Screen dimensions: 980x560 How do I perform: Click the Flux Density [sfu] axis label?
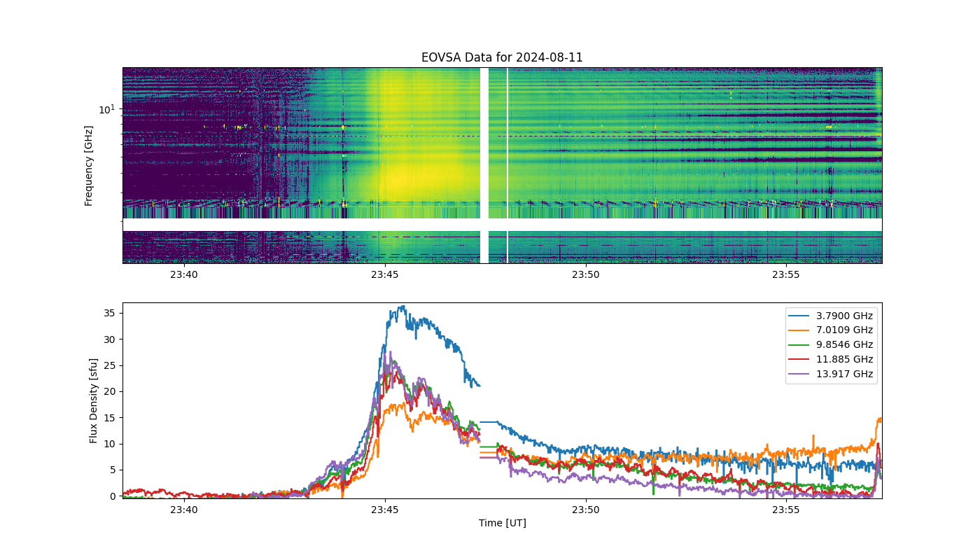point(94,400)
